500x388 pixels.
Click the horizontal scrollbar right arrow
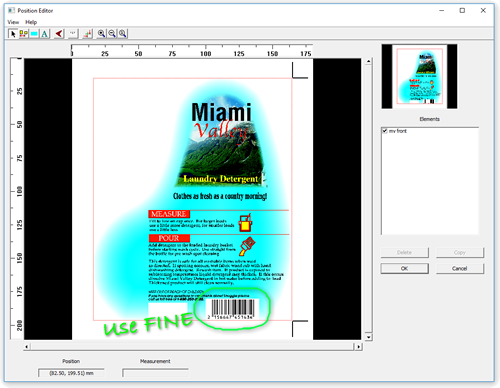point(358,347)
